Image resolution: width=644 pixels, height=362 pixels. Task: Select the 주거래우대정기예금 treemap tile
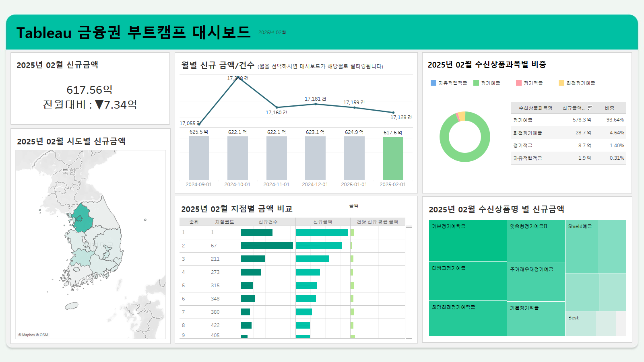(536, 282)
